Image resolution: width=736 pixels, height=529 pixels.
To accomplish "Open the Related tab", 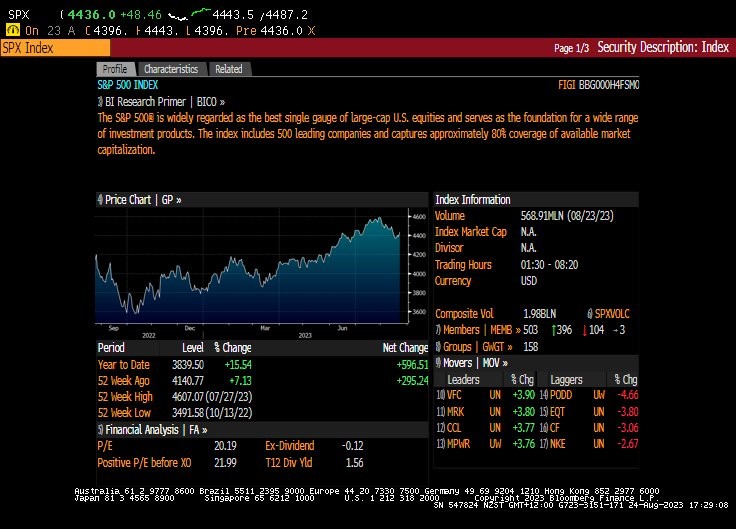I will [229, 69].
